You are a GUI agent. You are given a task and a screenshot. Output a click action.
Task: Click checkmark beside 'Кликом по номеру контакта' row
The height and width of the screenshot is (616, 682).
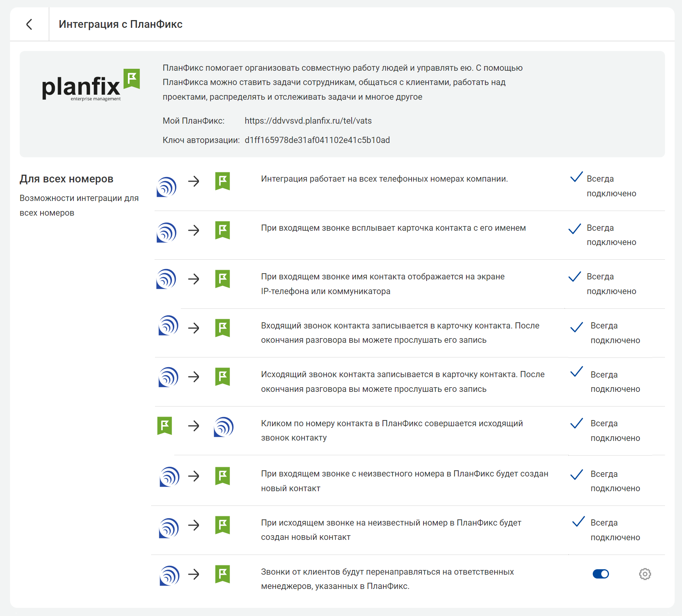coord(577,423)
